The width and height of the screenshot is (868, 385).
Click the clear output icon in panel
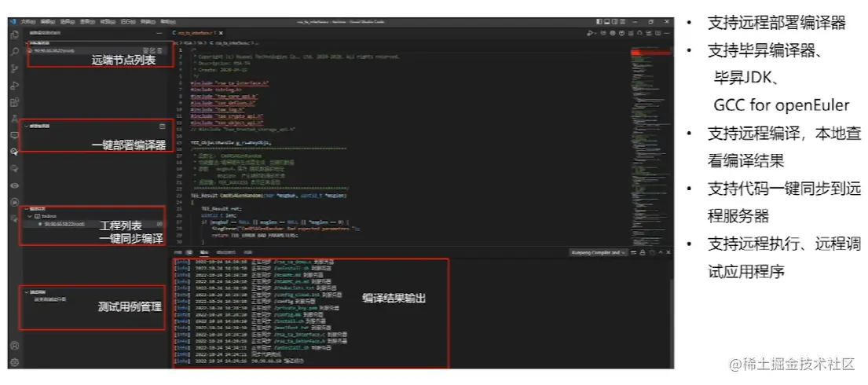tap(634, 252)
